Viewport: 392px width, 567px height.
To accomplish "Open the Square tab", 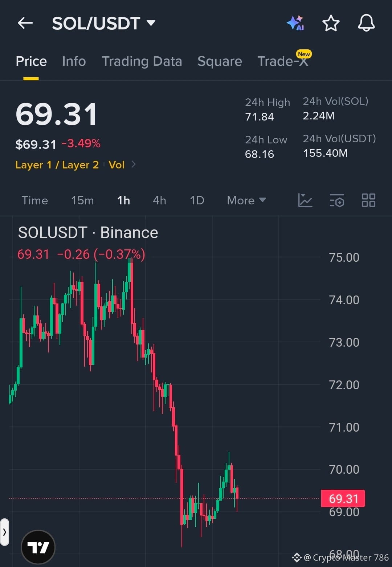I will (220, 61).
